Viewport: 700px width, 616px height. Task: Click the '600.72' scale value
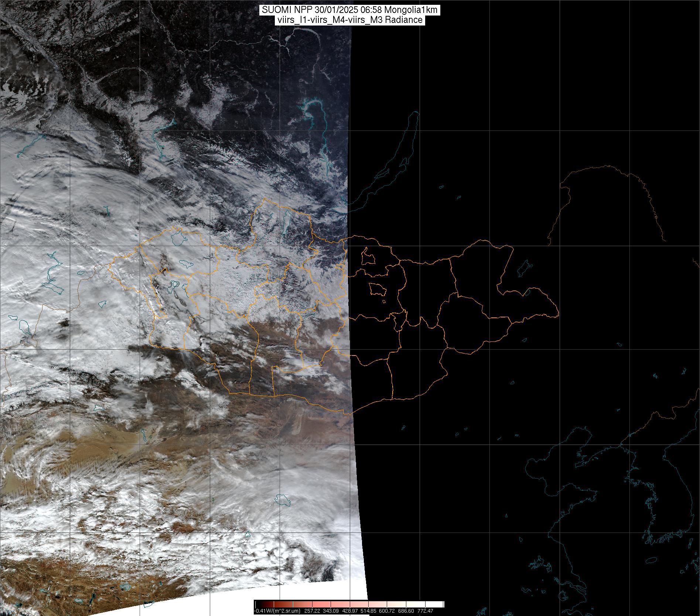click(x=387, y=611)
